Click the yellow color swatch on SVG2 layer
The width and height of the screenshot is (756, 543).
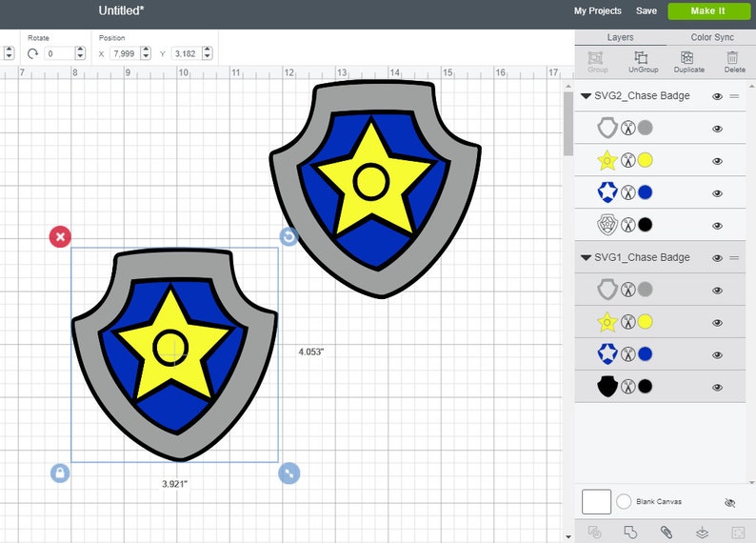pyautogui.click(x=646, y=160)
